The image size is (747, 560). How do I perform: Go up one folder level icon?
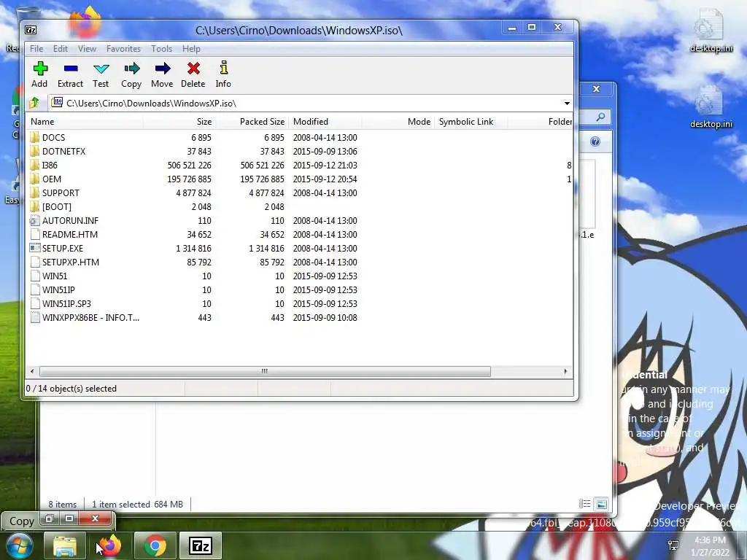tap(34, 103)
